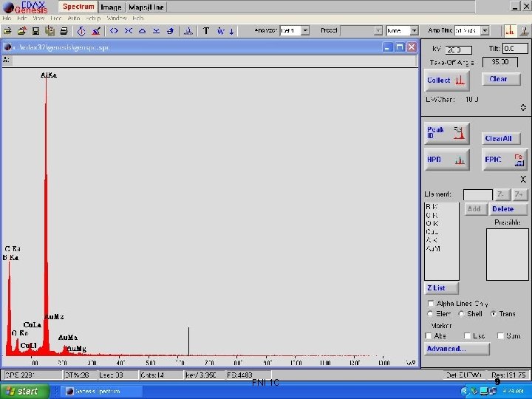532x399 pixels.
Task: Open the Auto menu
Action: pyautogui.click(x=74, y=18)
